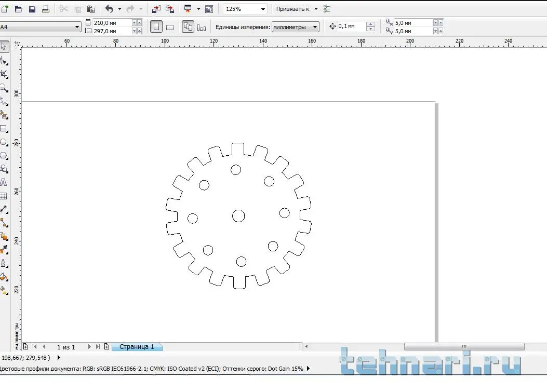547x392 pixels.
Task: Select the Ellipse tool
Action: (4, 142)
